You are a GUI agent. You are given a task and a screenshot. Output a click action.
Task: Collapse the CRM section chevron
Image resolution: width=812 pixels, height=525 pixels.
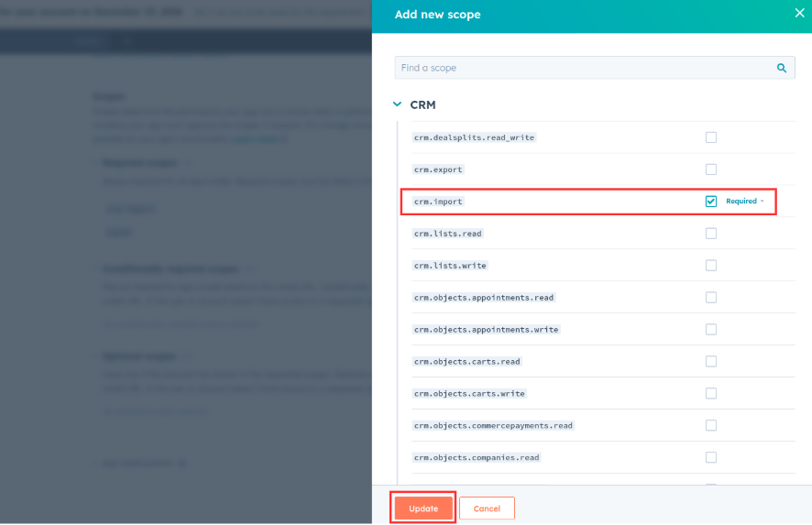click(x=397, y=104)
